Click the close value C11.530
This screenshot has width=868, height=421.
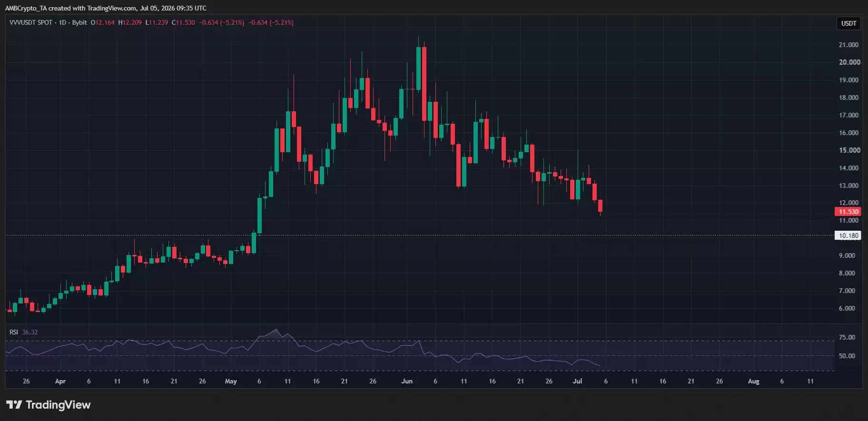click(x=183, y=22)
